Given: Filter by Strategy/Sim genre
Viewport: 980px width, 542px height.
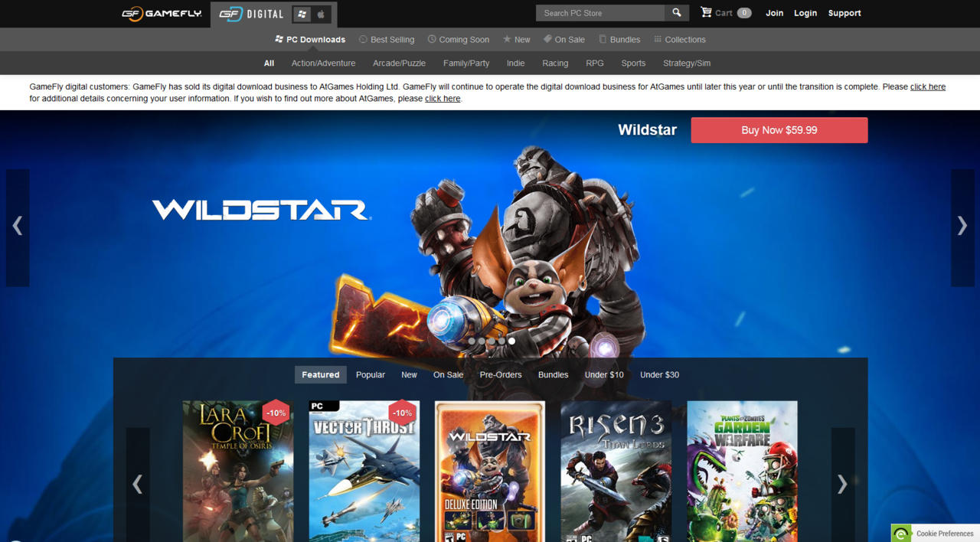Looking at the screenshot, I should (x=687, y=64).
